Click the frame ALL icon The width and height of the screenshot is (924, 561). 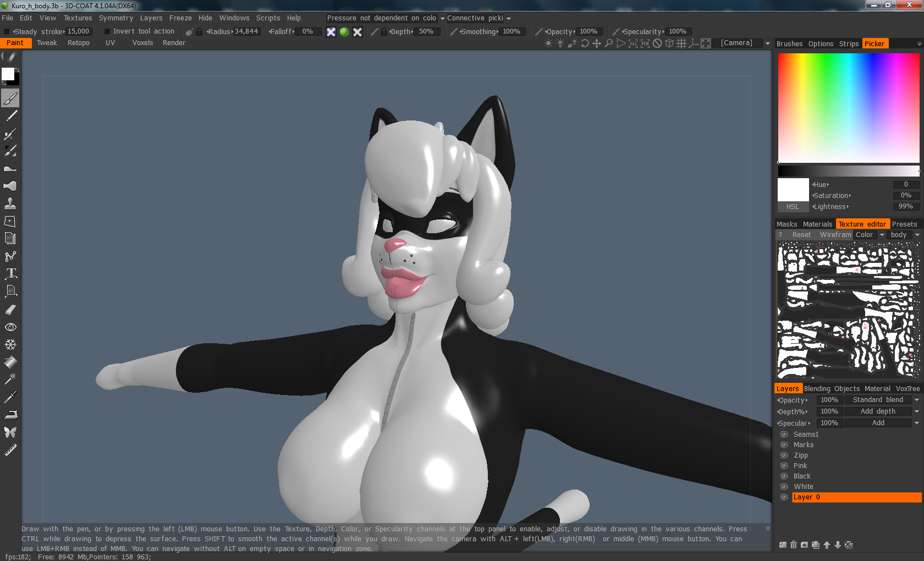pos(633,43)
